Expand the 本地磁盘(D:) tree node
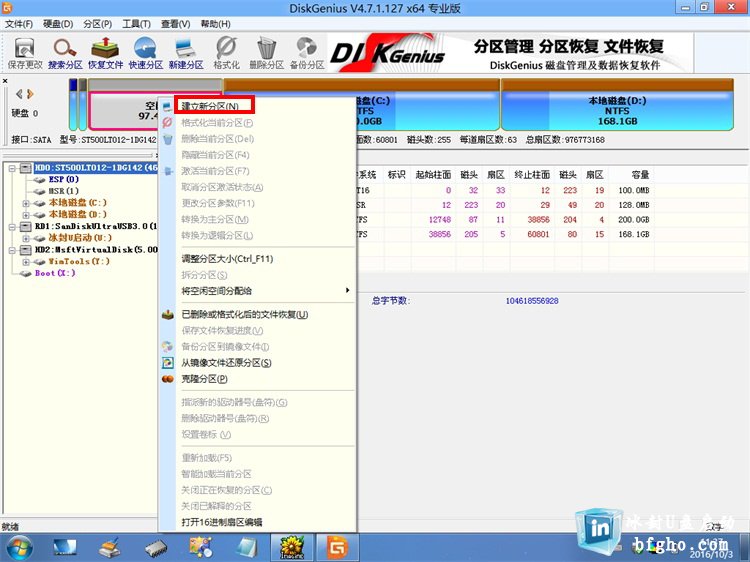 click(26, 214)
